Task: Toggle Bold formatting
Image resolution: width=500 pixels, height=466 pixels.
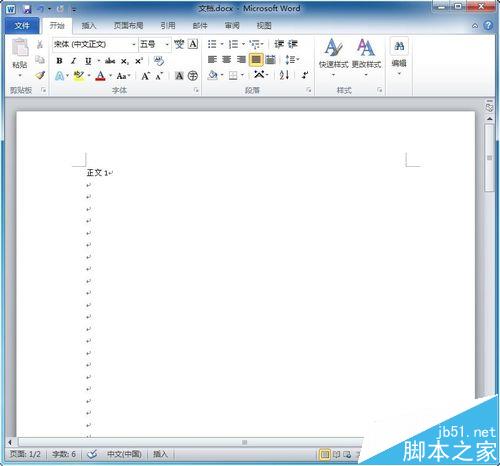Action: [x=59, y=61]
